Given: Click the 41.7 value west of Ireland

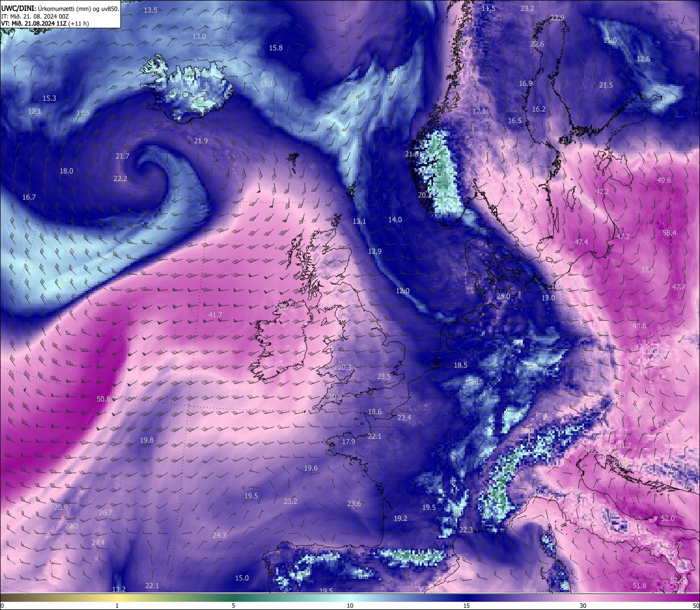Looking at the screenshot, I should pyautogui.click(x=215, y=315).
